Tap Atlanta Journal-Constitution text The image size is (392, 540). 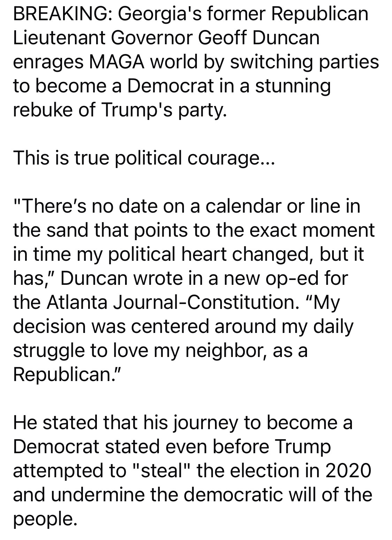click(x=170, y=302)
